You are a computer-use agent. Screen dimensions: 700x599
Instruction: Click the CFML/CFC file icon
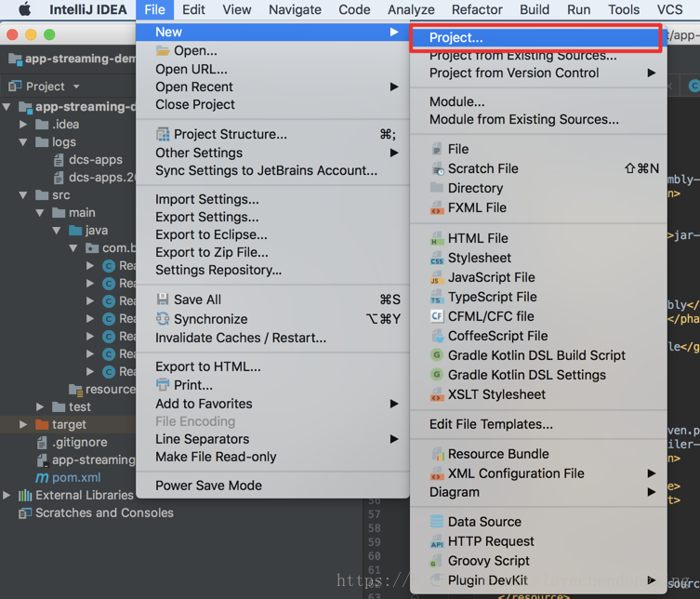(x=437, y=316)
